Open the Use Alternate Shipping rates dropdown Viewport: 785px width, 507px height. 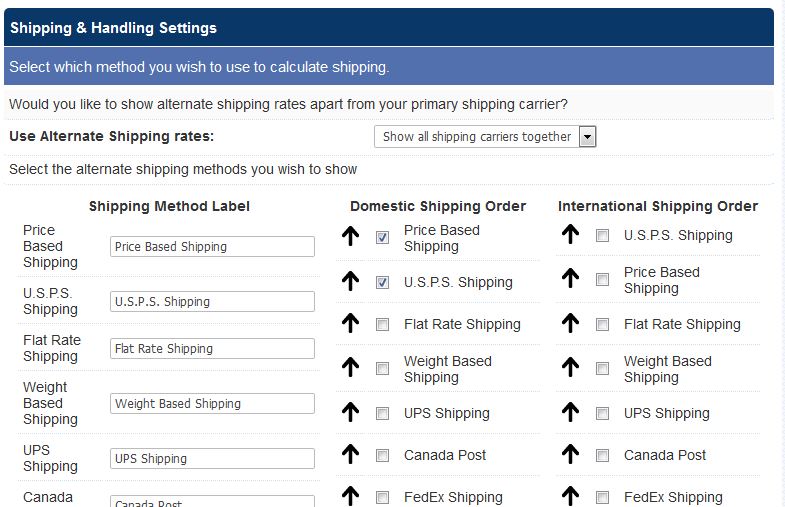pyautogui.click(x=485, y=137)
